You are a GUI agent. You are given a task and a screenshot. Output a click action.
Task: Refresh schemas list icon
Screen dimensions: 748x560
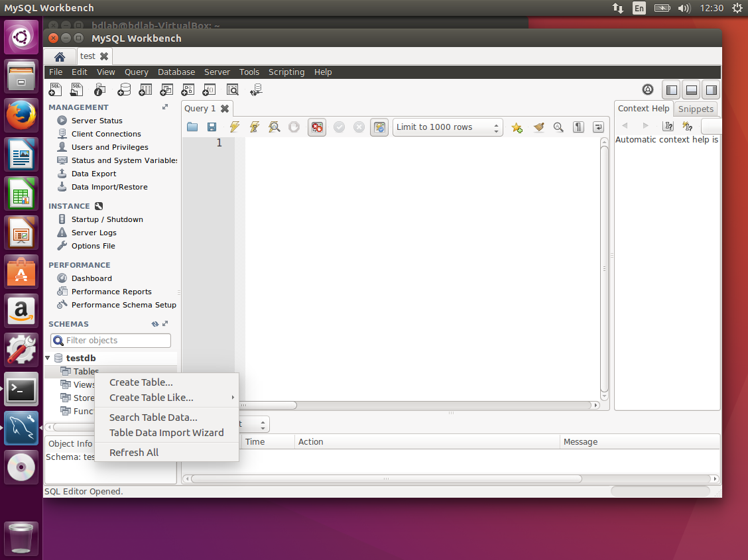click(x=155, y=324)
